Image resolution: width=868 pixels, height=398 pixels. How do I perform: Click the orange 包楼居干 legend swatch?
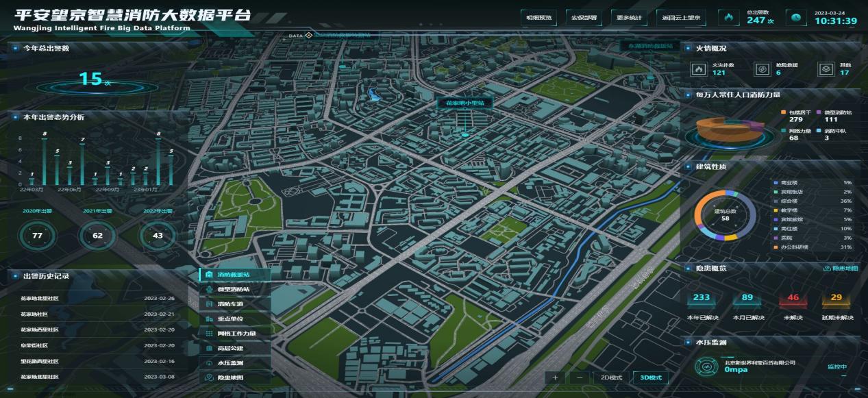784,112
